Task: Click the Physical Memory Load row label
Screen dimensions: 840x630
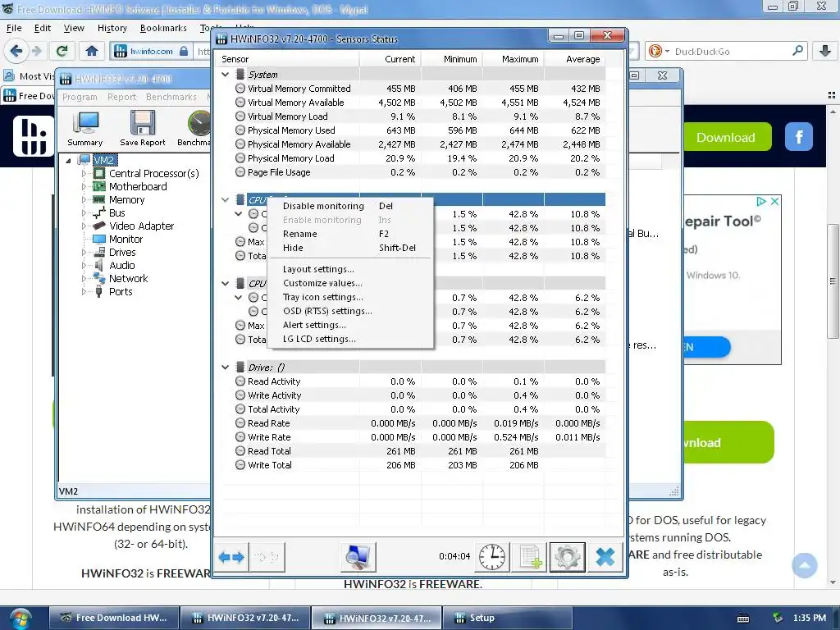Action: coord(291,158)
